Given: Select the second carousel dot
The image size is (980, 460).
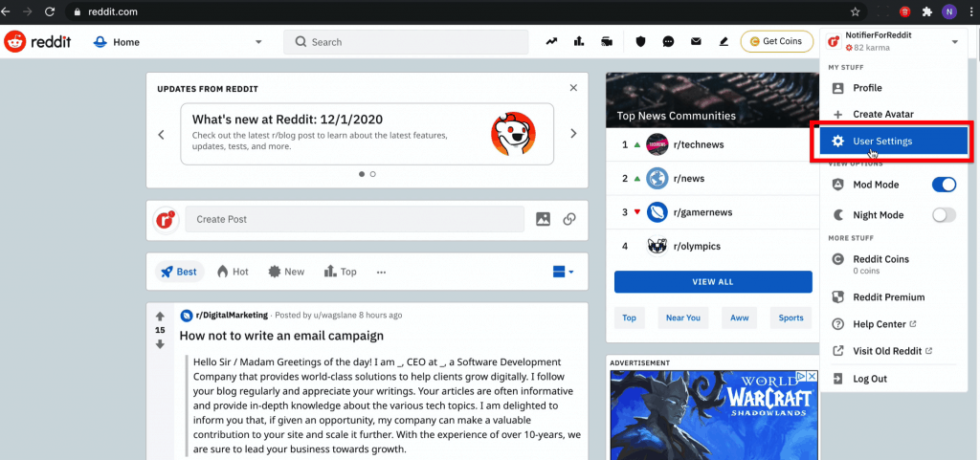Looking at the screenshot, I should pyautogui.click(x=373, y=174).
